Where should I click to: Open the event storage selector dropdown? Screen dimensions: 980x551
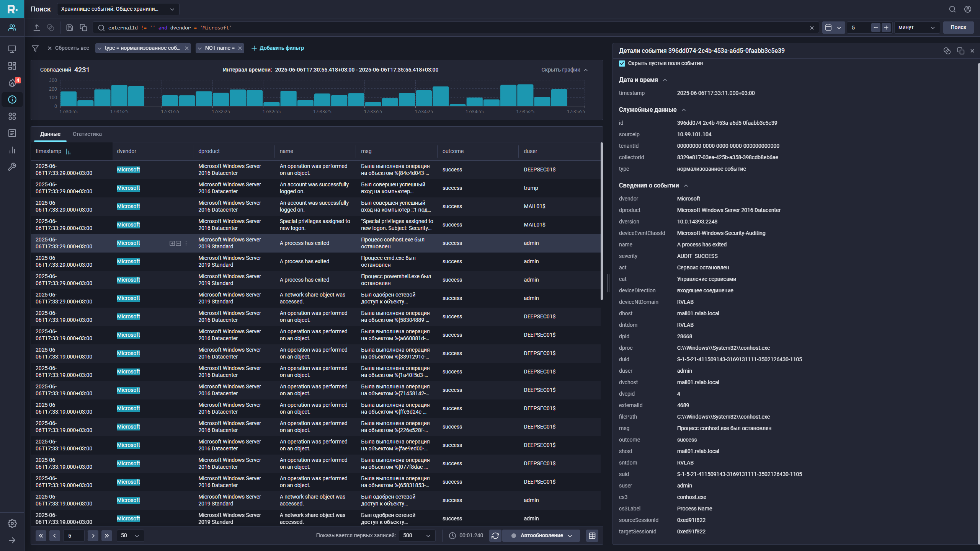[118, 9]
